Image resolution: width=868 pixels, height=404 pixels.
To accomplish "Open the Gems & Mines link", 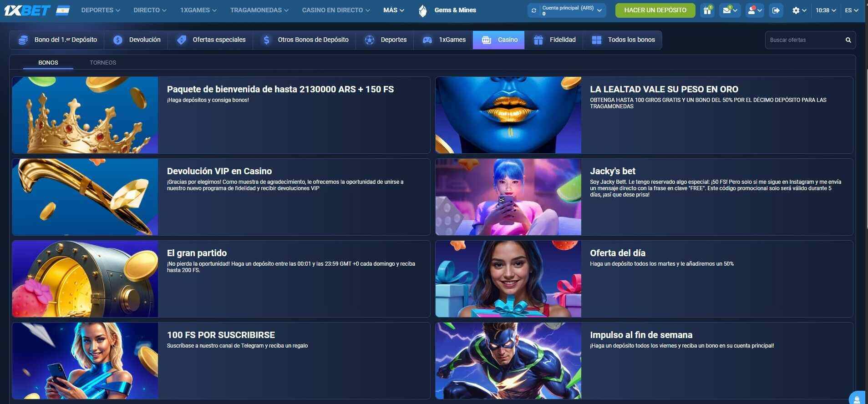I will point(455,10).
